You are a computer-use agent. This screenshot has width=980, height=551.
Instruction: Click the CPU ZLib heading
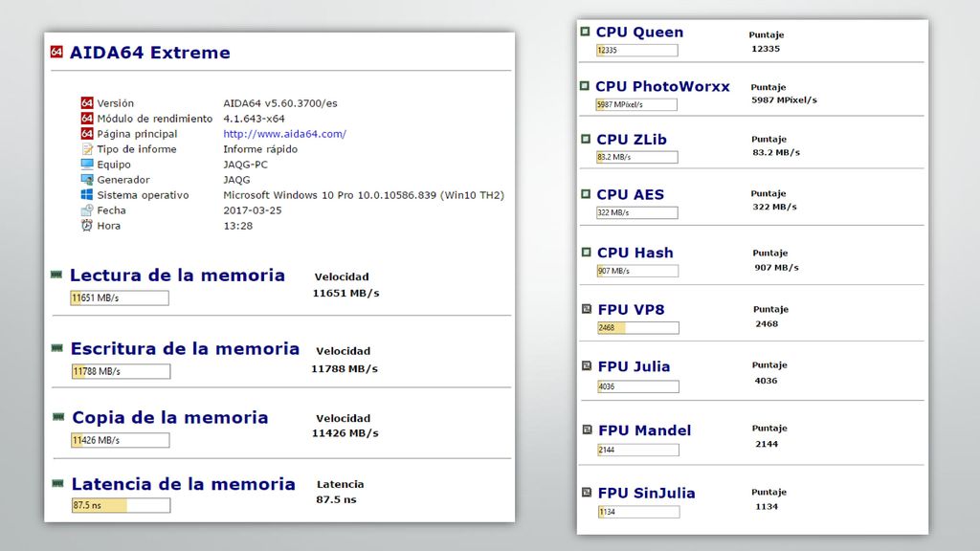(x=632, y=140)
